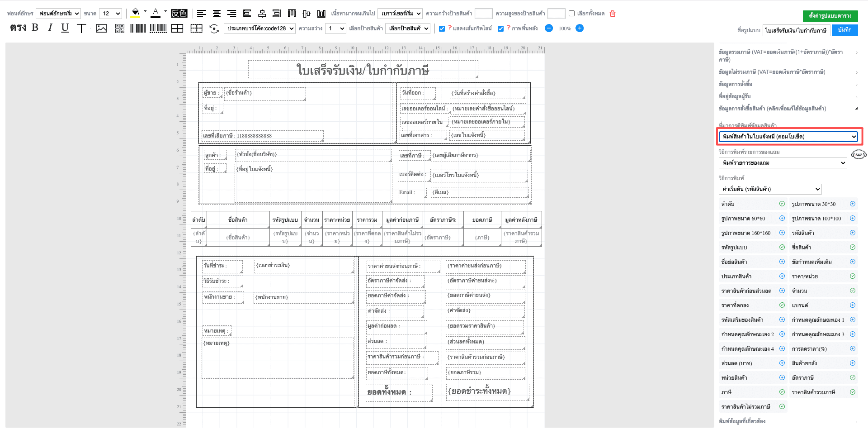Toggle the ชื่อสินค้า field checkmark
Screen dimensions: 868x434
(x=853, y=248)
